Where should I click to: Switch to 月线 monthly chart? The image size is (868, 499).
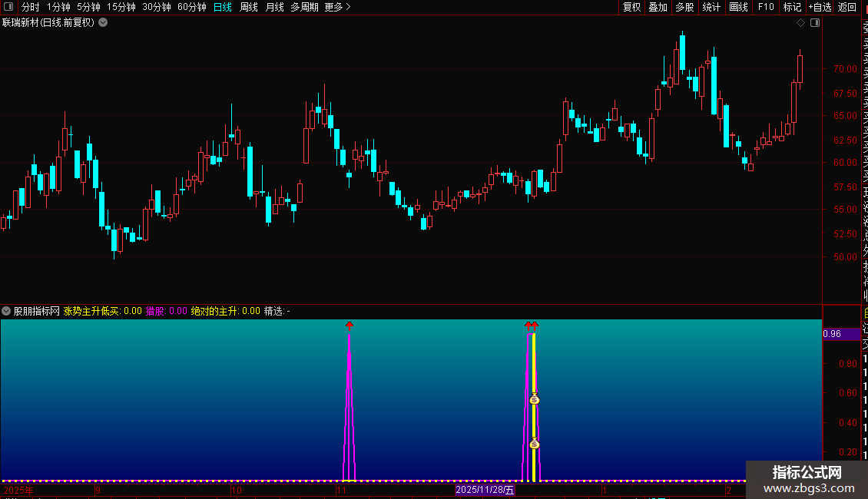click(x=274, y=7)
